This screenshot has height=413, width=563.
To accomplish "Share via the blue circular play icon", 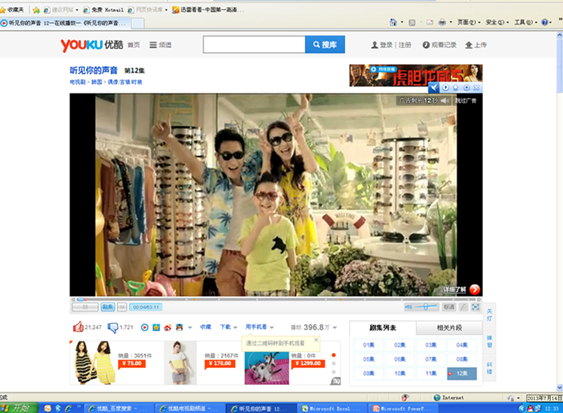I will tap(144, 327).
